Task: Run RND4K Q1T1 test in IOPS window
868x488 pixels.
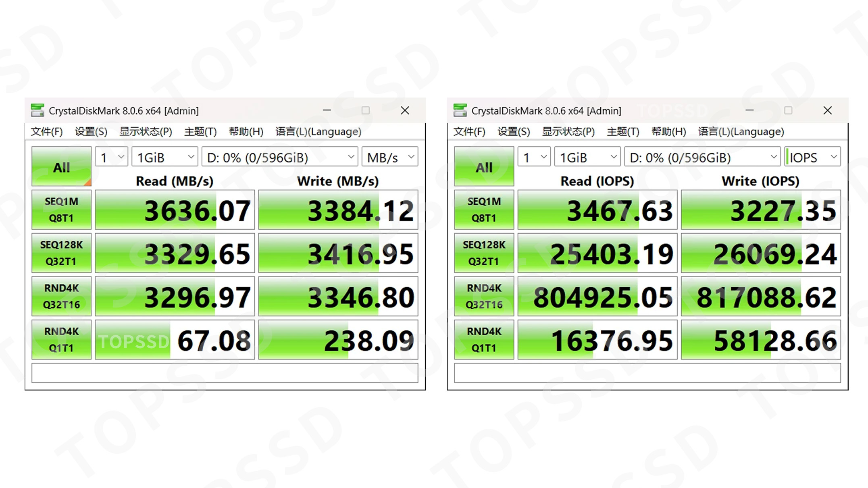Action: pos(484,340)
